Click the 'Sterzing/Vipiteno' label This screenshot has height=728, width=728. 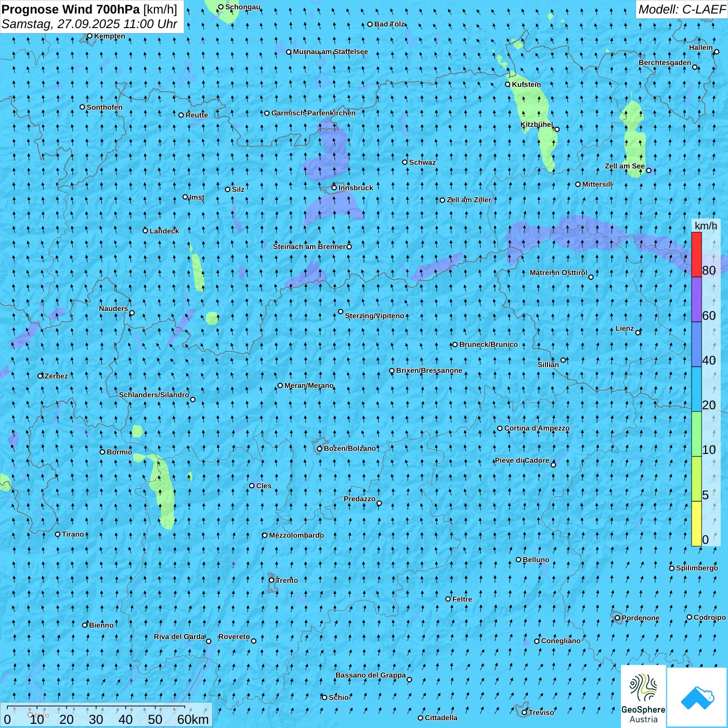pos(374,316)
